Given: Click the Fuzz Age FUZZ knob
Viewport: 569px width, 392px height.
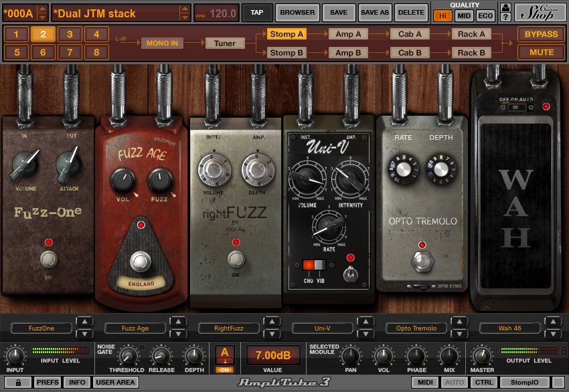Looking at the screenshot, I should [160, 180].
